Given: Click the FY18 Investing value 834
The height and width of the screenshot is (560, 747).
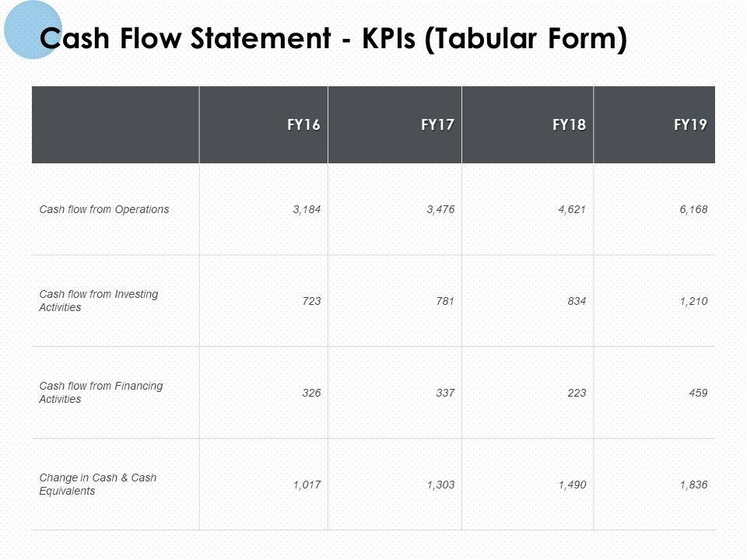Looking at the screenshot, I should click(577, 301).
